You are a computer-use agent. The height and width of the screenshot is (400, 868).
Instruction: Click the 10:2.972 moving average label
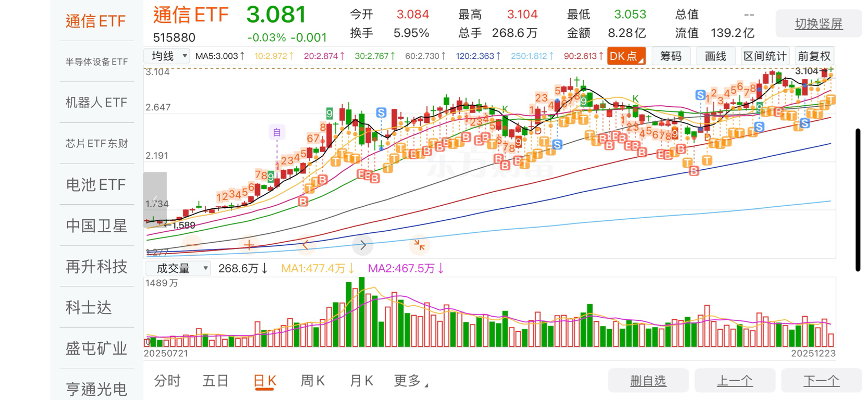tap(274, 56)
